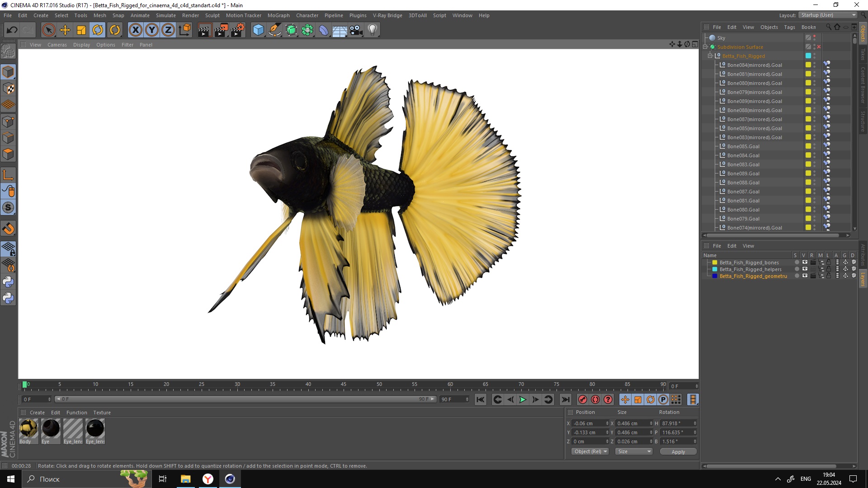The image size is (868, 488).
Task: Open viewport Display menu
Action: tap(81, 45)
